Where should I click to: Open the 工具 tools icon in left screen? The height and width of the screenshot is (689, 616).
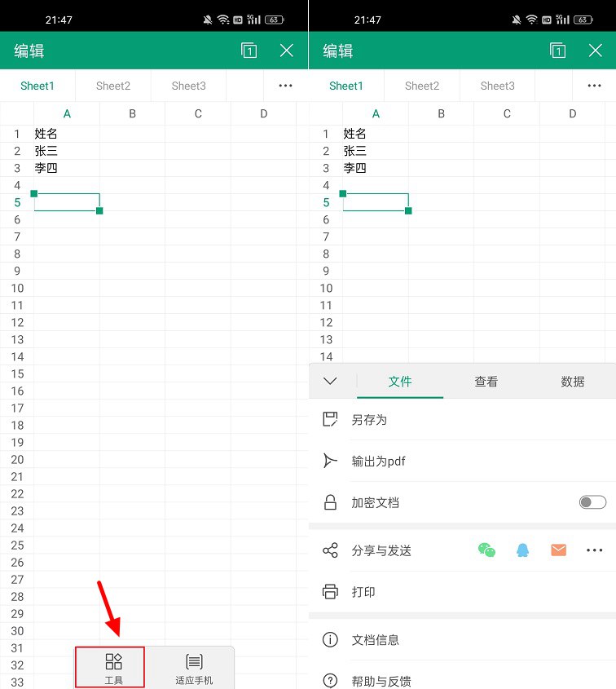pos(113,662)
